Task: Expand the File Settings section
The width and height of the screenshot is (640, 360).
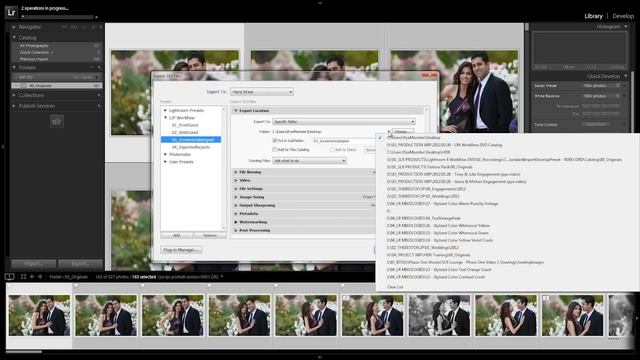Action: point(236,189)
